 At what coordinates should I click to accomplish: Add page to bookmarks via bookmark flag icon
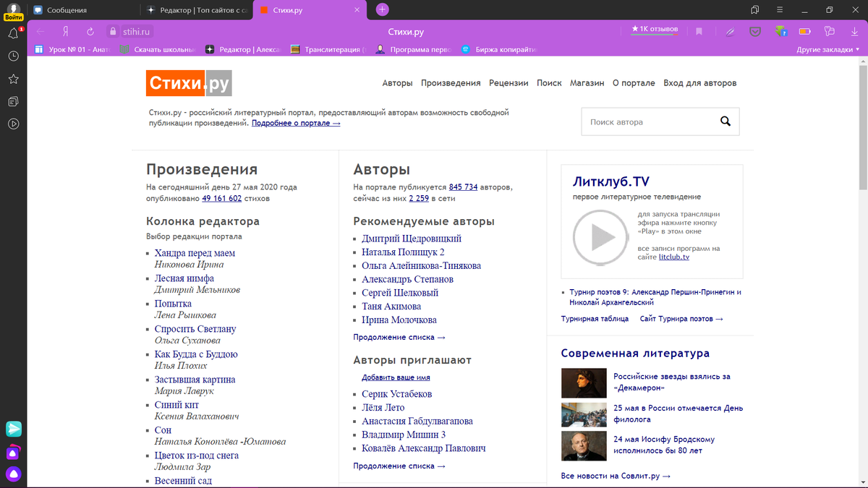tap(699, 31)
